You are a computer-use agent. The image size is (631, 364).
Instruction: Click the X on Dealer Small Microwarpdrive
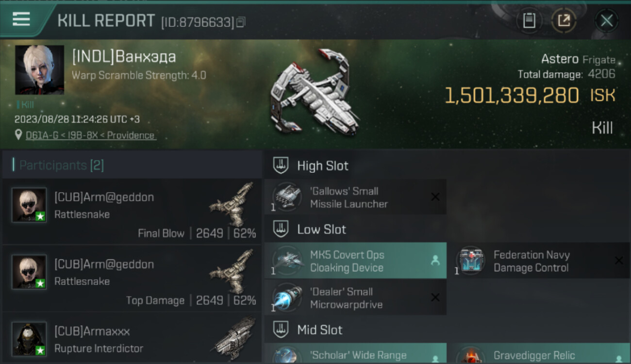[x=435, y=298]
